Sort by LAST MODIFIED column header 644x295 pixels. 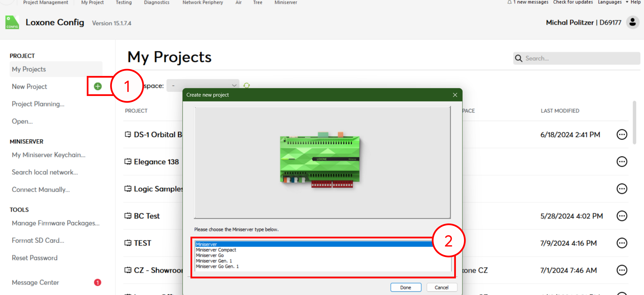[560, 111]
